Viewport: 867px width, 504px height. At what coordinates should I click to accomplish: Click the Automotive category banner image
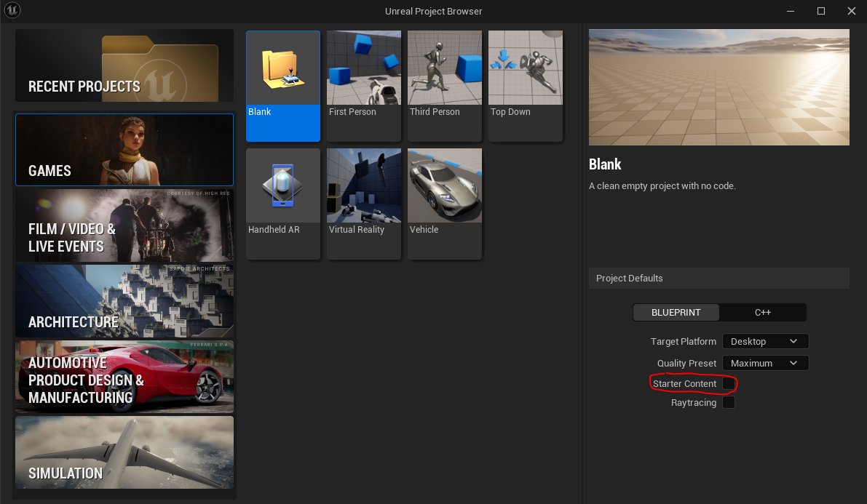pos(124,377)
